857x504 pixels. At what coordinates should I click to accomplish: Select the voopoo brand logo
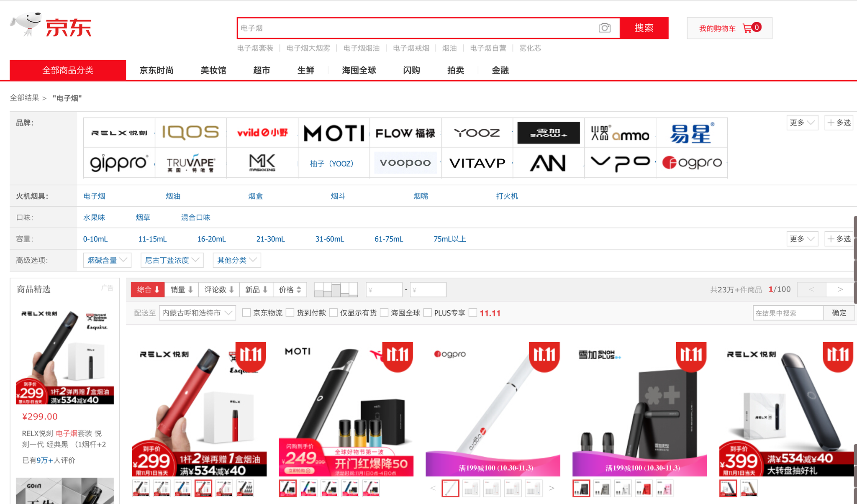point(405,163)
